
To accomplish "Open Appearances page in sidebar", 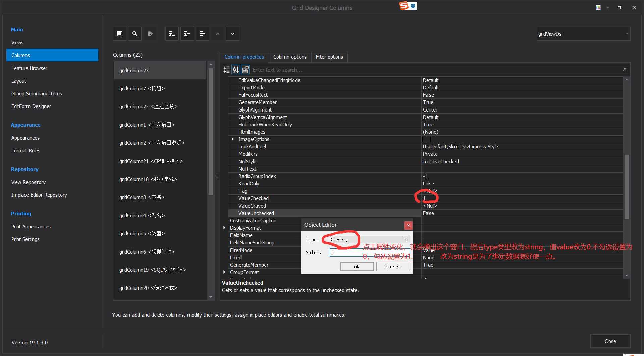I will 52,138.
